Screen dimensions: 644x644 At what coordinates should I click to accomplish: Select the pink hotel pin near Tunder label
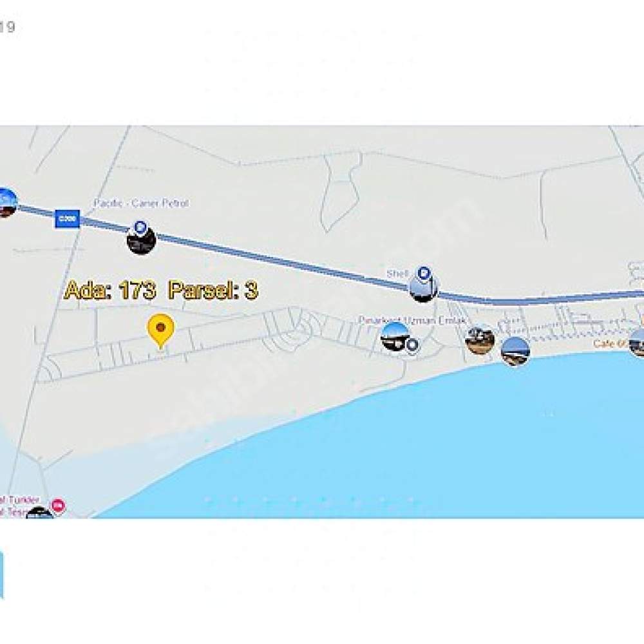click(x=59, y=506)
